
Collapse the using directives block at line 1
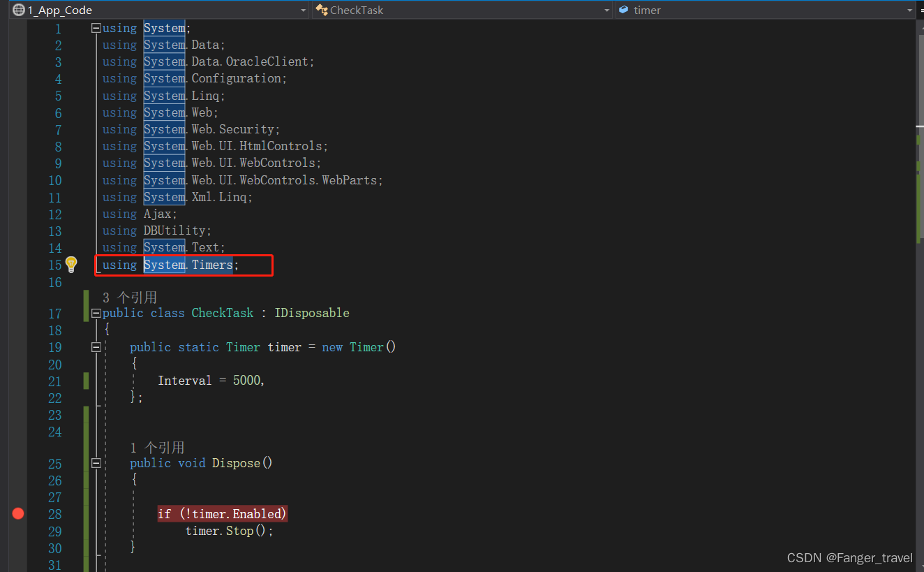click(96, 28)
